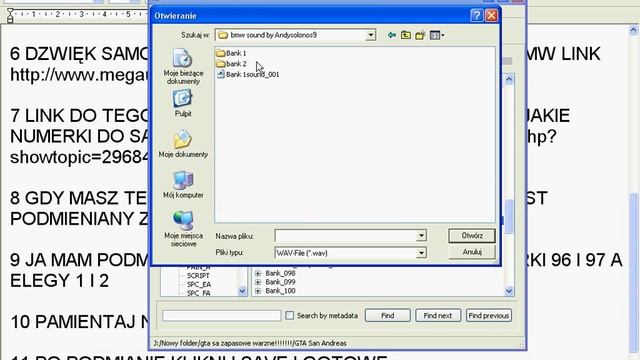Expand the Pliki typu dropdown arrow
This screenshot has height=360, width=640.
pyautogui.click(x=421, y=253)
